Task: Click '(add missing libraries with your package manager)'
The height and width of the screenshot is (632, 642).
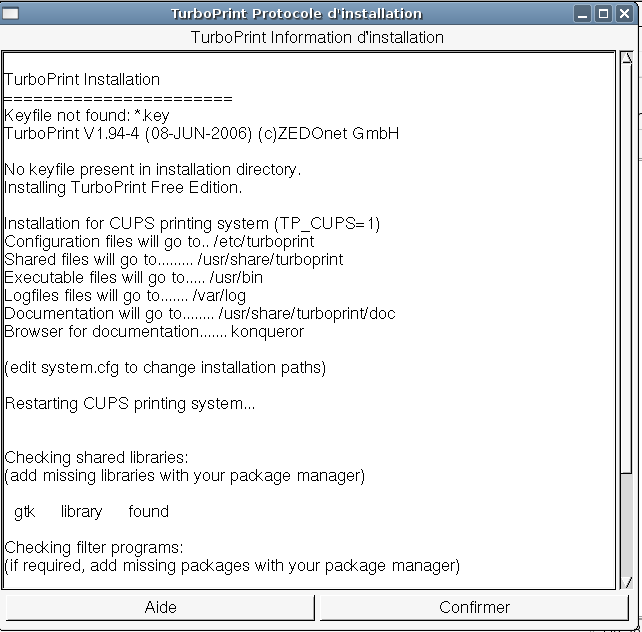Action: click(x=184, y=476)
